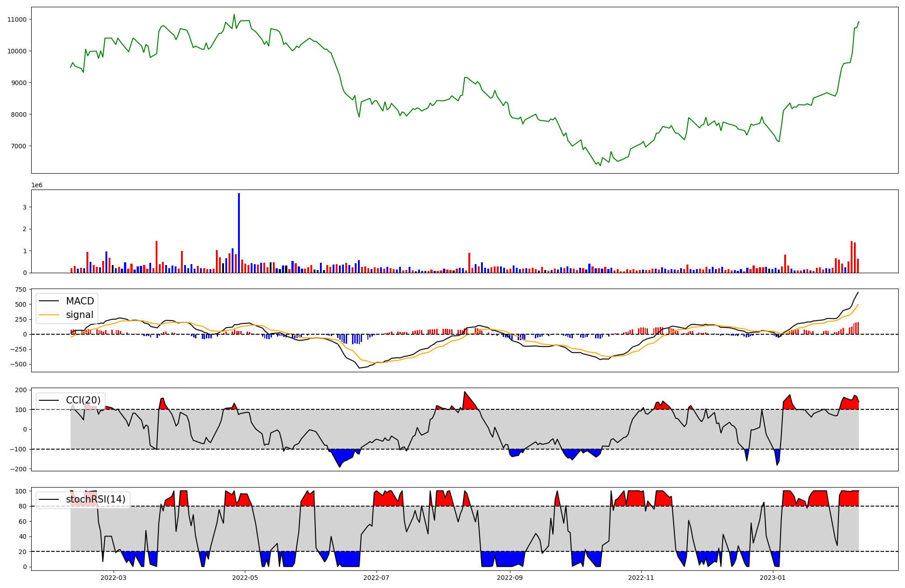This screenshot has height=588, width=905.
Task: Click the 1e6 volume scale label
Action: 37,185
